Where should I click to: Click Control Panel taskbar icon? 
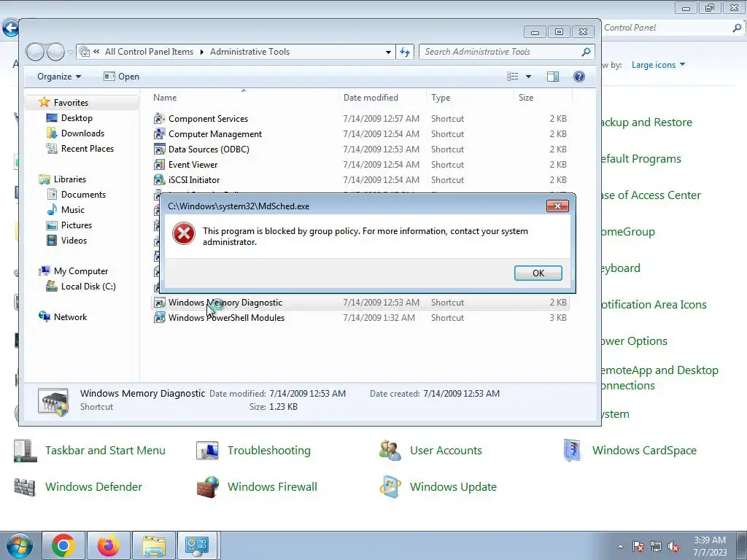[x=197, y=545]
